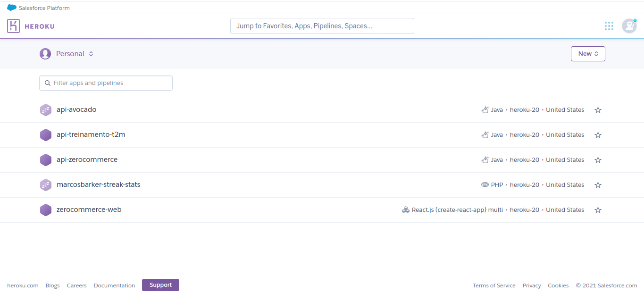This screenshot has width=644, height=294.
Task: Click the PHP label in marcosbarker-streak-stats row
Action: point(497,185)
